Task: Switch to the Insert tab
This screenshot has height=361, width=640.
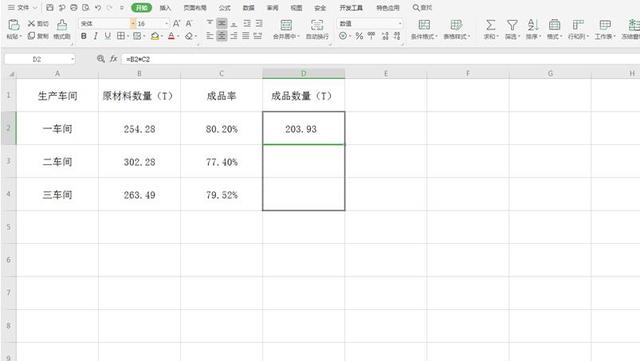Action: click(165, 8)
